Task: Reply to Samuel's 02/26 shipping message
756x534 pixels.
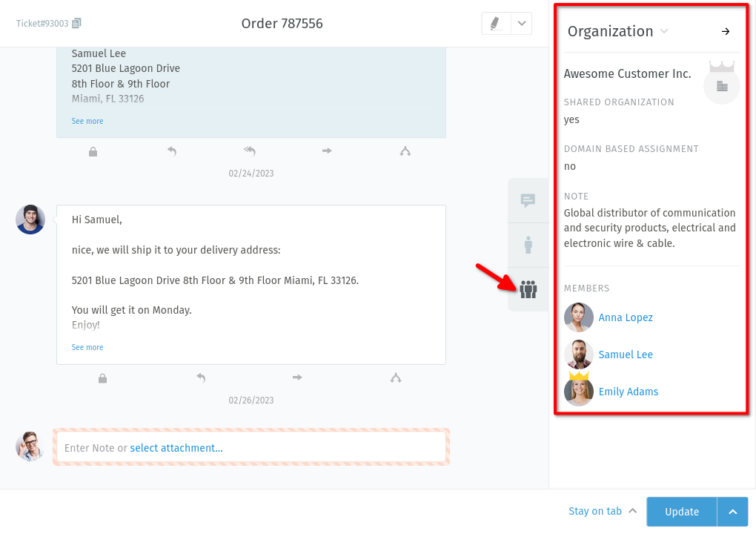Action: click(x=201, y=378)
